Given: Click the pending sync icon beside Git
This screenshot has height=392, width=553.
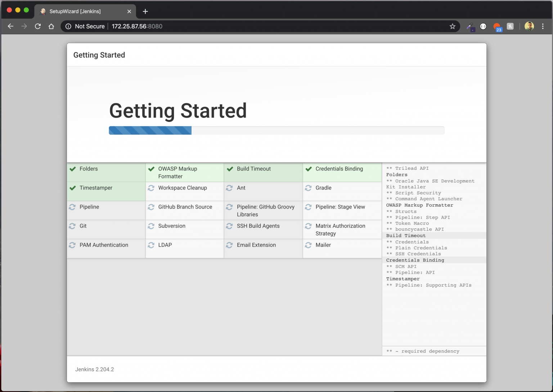Looking at the screenshot, I should [72, 226].
